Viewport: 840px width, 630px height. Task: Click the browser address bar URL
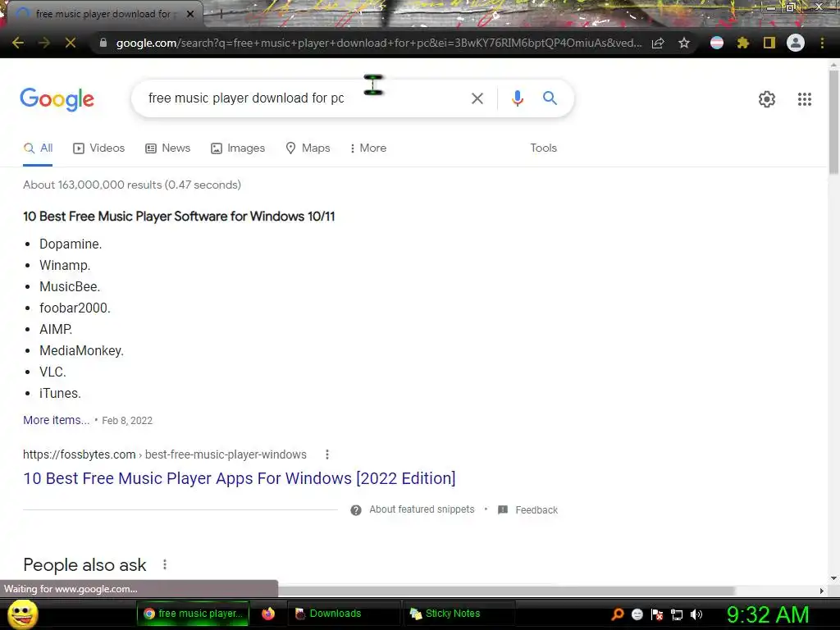tap(377, 43)
